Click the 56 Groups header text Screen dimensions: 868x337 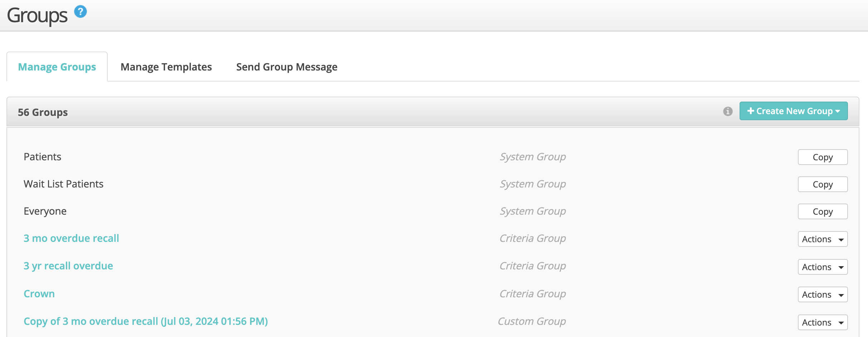tap(43, 112)
